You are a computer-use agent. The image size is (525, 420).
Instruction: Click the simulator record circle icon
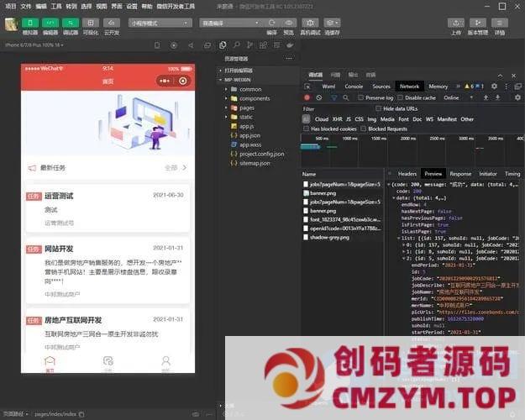(174, 45)
